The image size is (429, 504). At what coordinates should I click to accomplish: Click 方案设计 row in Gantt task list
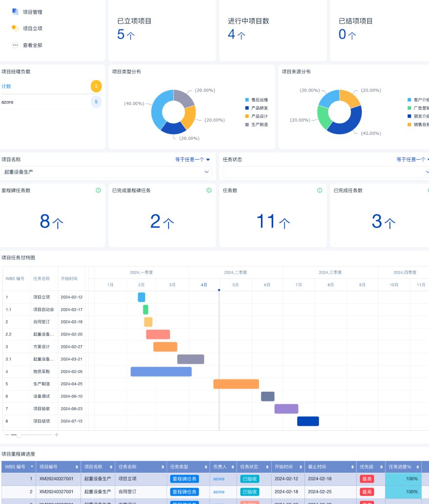click(x=44, y=347)
